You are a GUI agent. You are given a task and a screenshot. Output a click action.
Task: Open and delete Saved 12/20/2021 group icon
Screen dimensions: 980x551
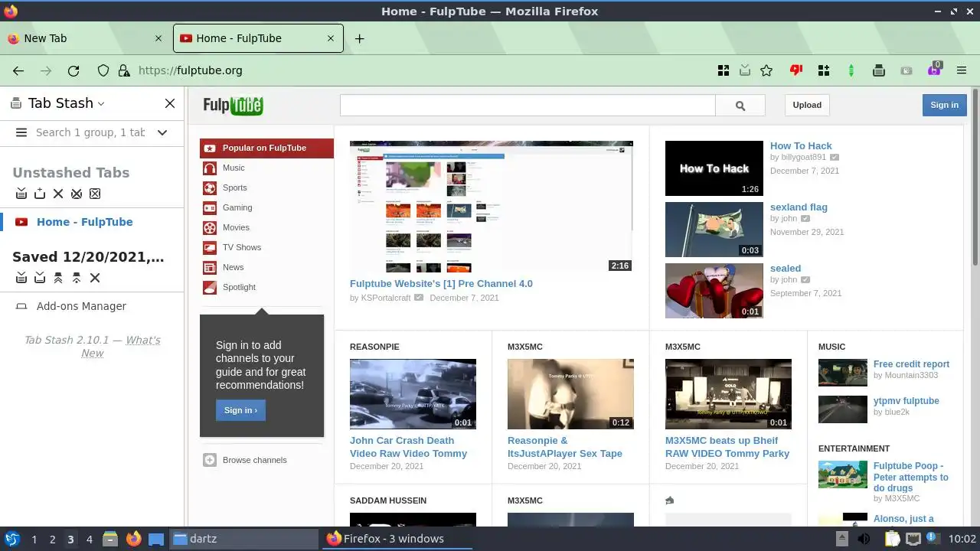[77, 278]
